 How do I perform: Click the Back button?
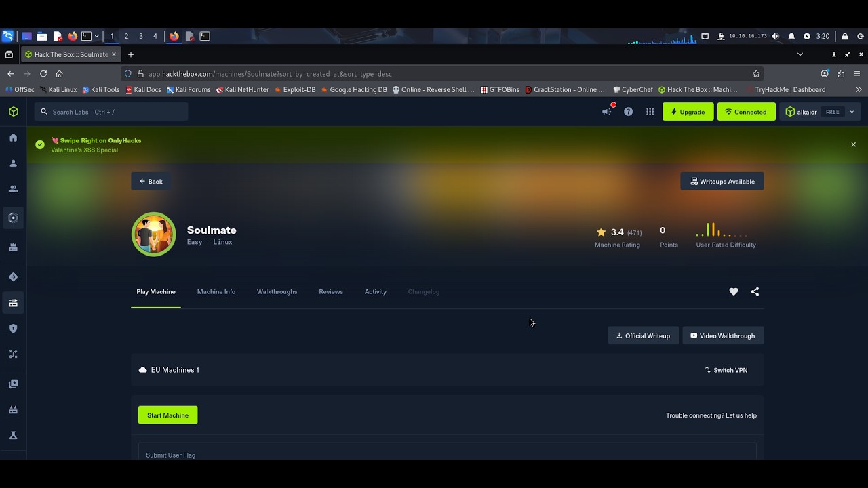(x=151, y=181)
